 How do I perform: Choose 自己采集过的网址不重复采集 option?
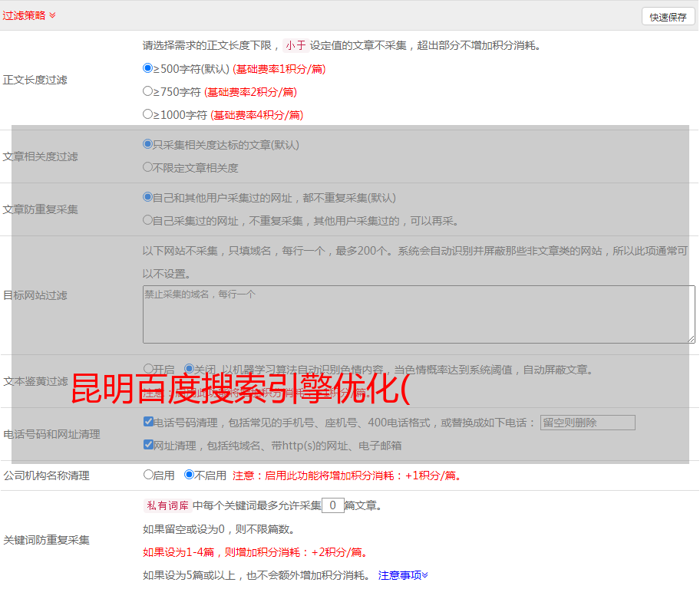148,220
